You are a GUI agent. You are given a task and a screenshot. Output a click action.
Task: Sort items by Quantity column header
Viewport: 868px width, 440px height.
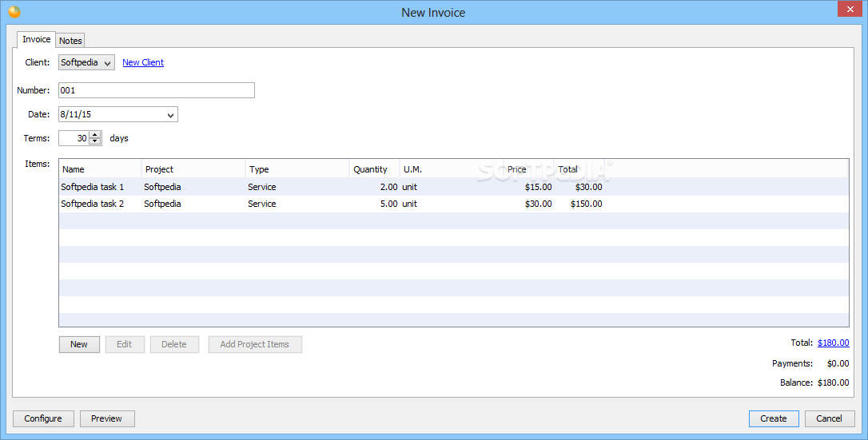point(374,169)
